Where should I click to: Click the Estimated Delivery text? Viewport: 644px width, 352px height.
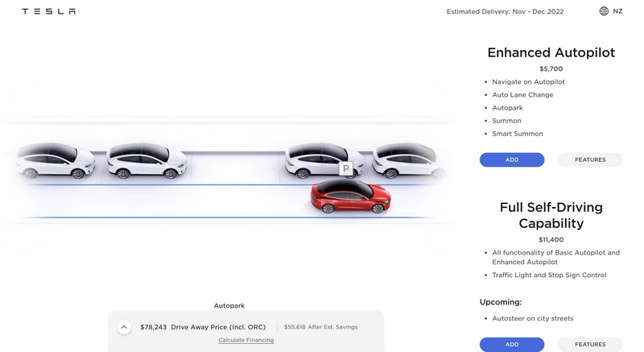click(x=505, y=11)
